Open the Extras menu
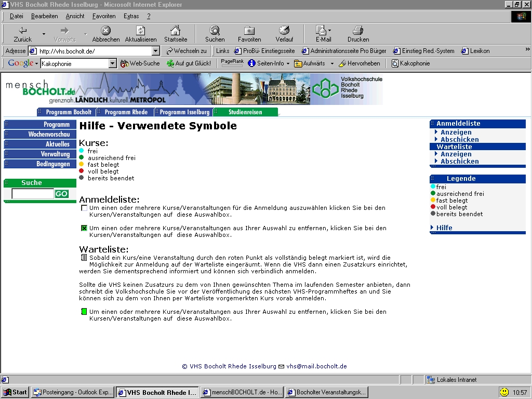532x399 pixels. [x=131, y=16]
